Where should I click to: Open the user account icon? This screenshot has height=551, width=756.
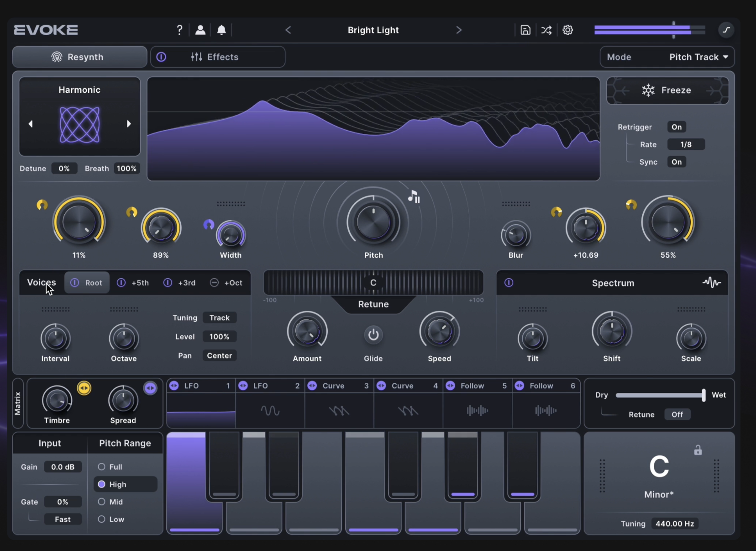point(200,30)
